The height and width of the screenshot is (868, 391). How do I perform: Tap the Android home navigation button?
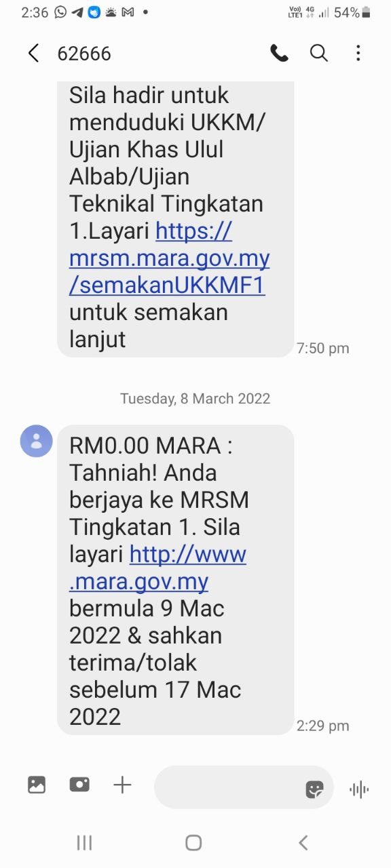[193, 843]
